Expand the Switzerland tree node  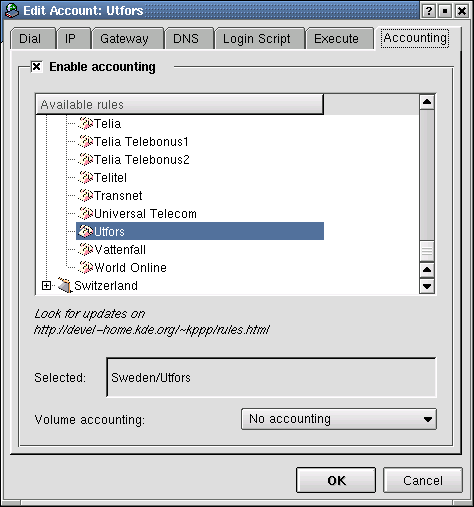pos(46,286)
